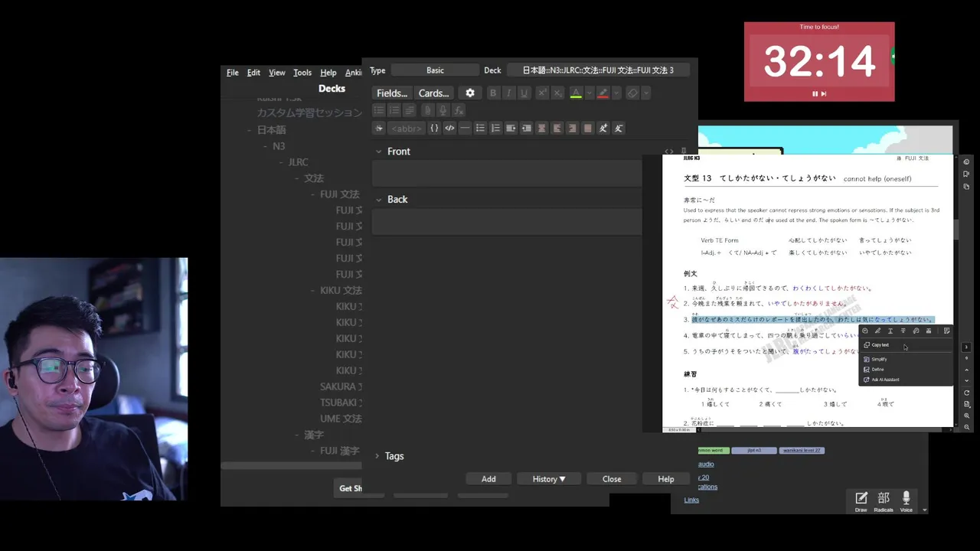Collapse the 日本語 deck tree item
This screenshot has height=551, width=980.
pos(250,130)
